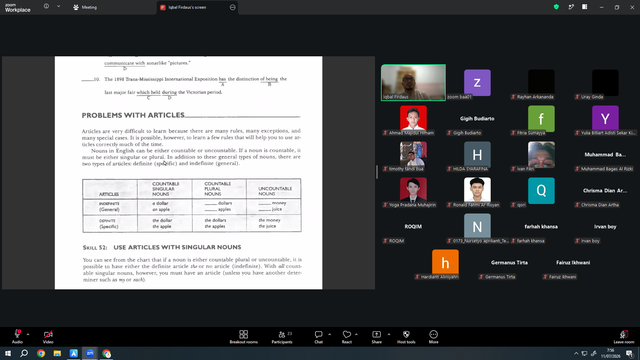Select Iqbal Firdaus video thumbnail
Viewport: 640px width, 360px height.
(413, 82)
